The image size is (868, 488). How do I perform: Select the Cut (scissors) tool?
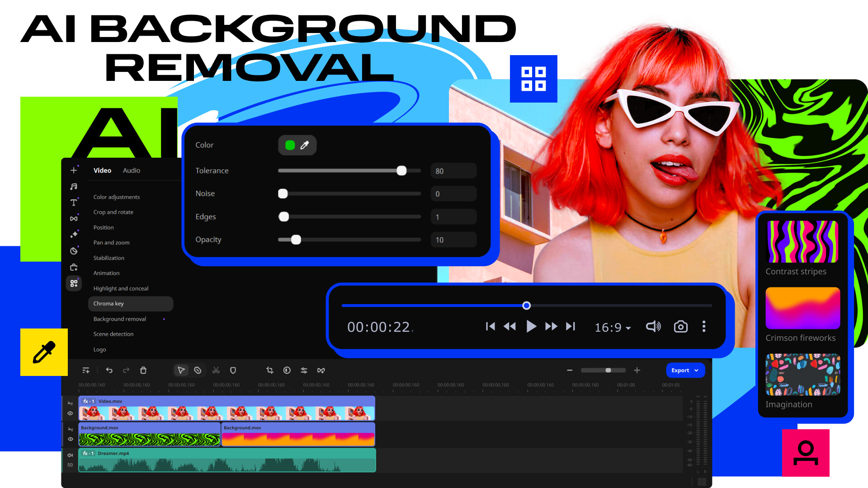pyautogui.click(x=216, y=370)
